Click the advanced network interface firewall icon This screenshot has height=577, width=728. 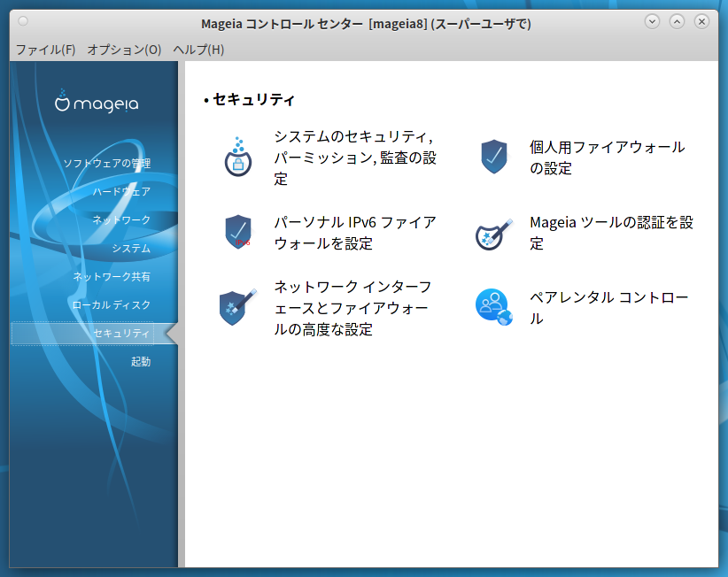238,307
